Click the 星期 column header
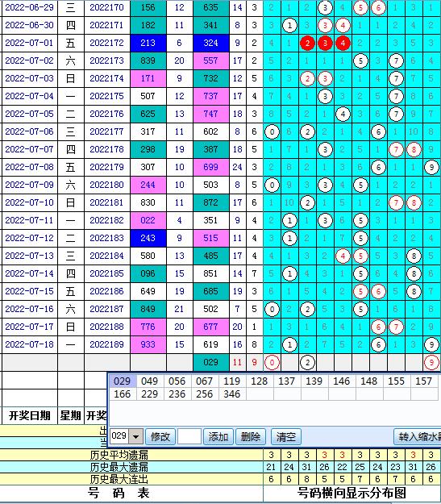441x504 pixels. coord(70,415)
